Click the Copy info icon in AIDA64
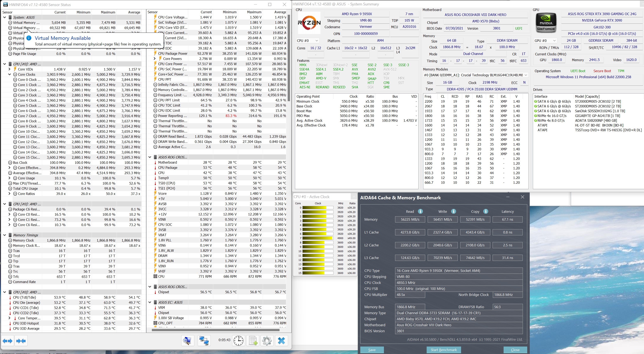The height and width of the screenshot is (354, 644). tap(486, 212)
